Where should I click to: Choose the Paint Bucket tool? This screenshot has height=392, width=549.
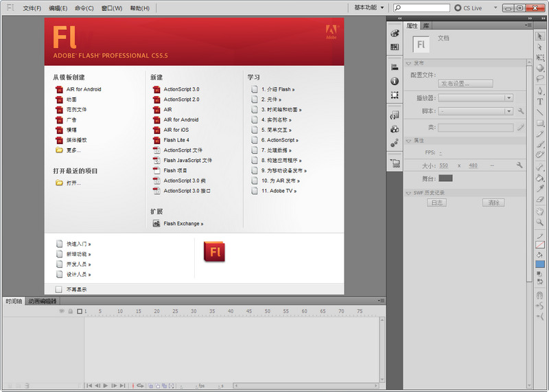point(540,178)
